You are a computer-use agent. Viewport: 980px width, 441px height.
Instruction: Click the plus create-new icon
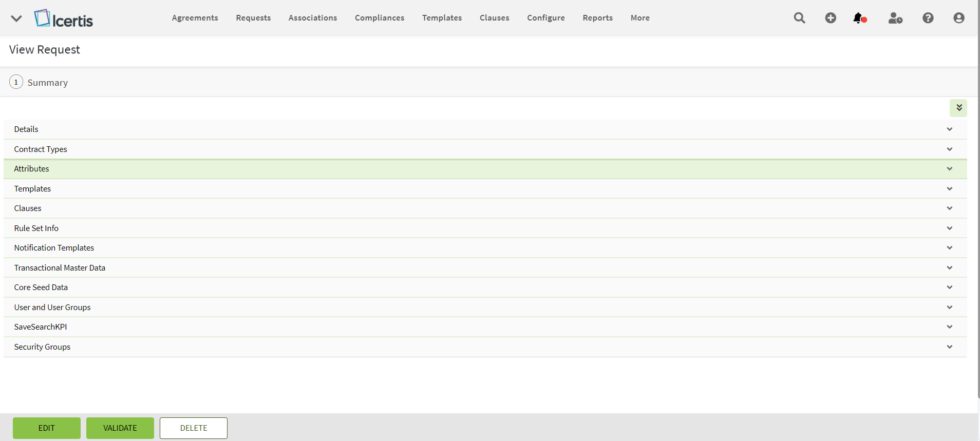[831, 18]
